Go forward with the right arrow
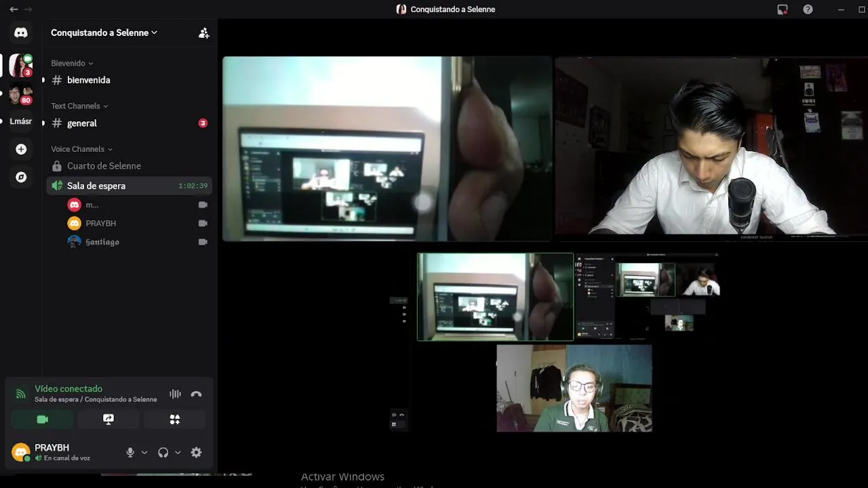Screen dimensions: 868x488 tap(28, 9)
